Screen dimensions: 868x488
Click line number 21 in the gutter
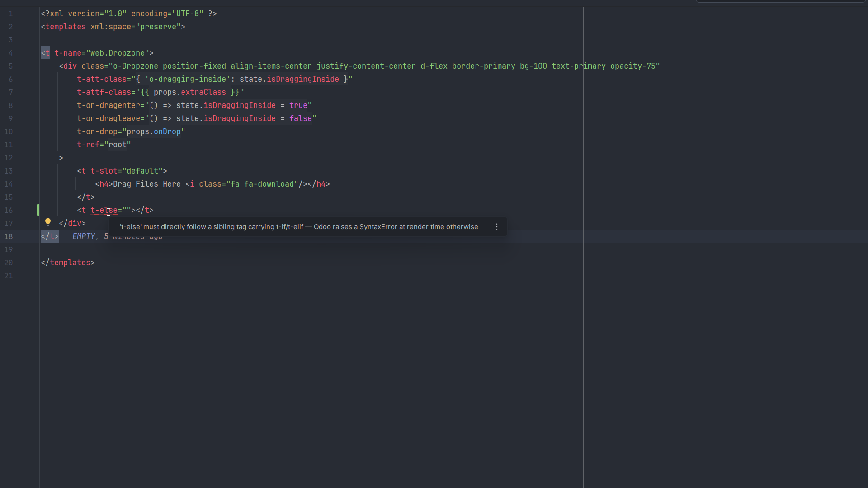(x=9, y=276)
